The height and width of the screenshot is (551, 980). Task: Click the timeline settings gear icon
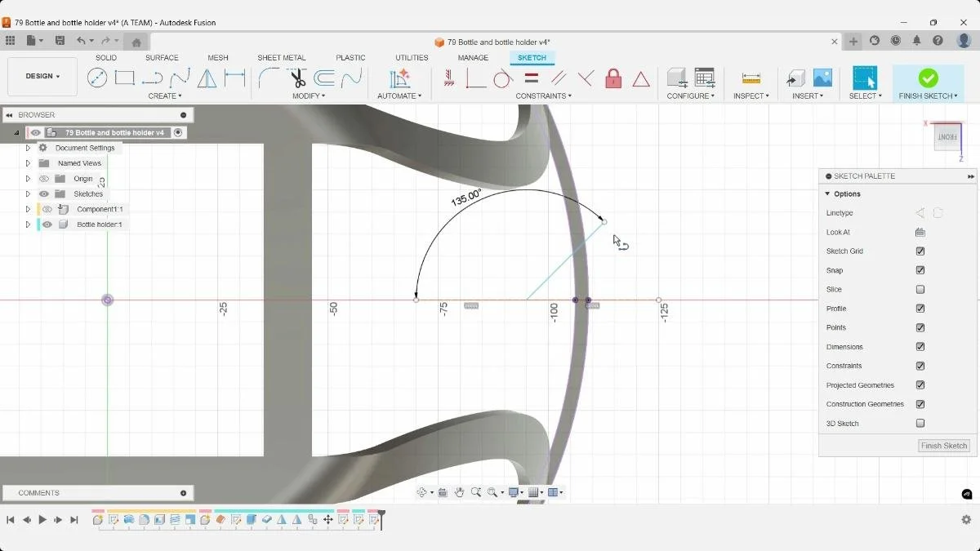coord(966,520)
